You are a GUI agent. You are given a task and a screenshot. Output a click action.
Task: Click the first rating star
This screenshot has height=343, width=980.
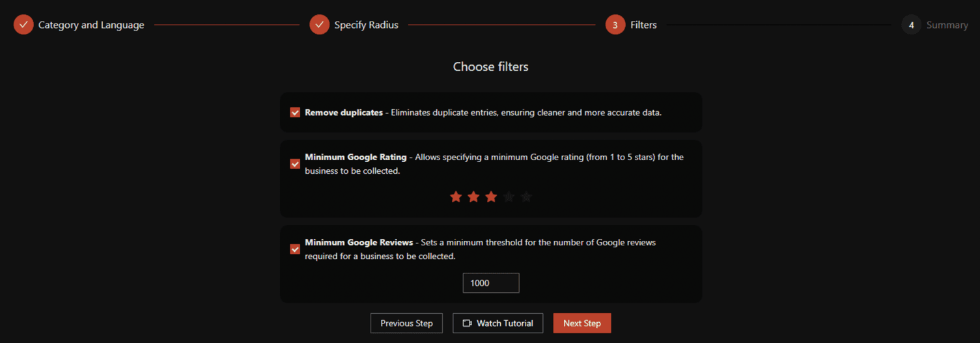[x=456, y=197]
